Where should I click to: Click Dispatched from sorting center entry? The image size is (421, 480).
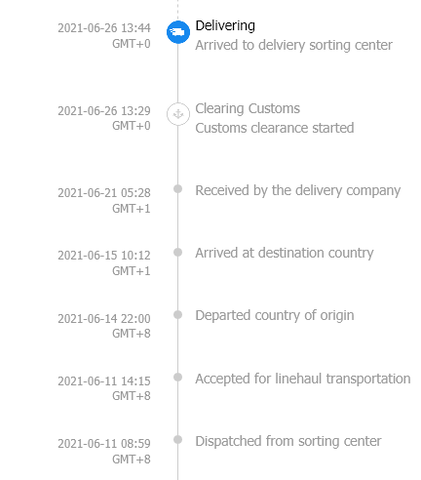[x=288, y=441]
